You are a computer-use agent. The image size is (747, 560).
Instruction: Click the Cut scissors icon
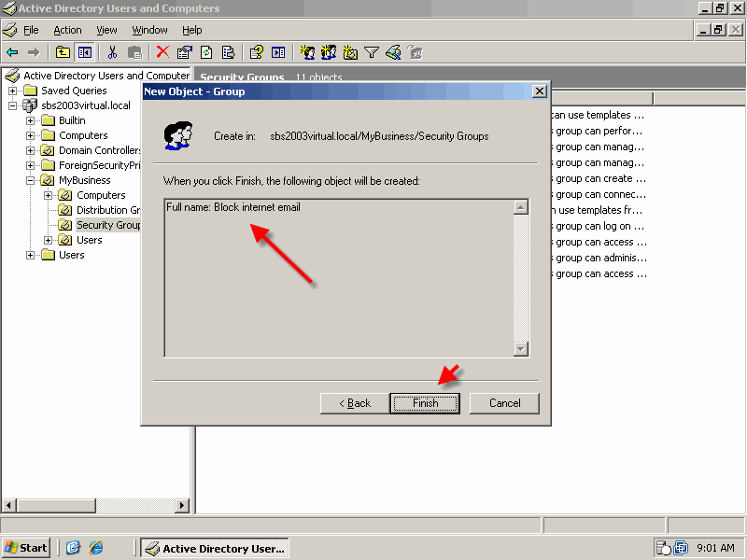tap(112, 52)
